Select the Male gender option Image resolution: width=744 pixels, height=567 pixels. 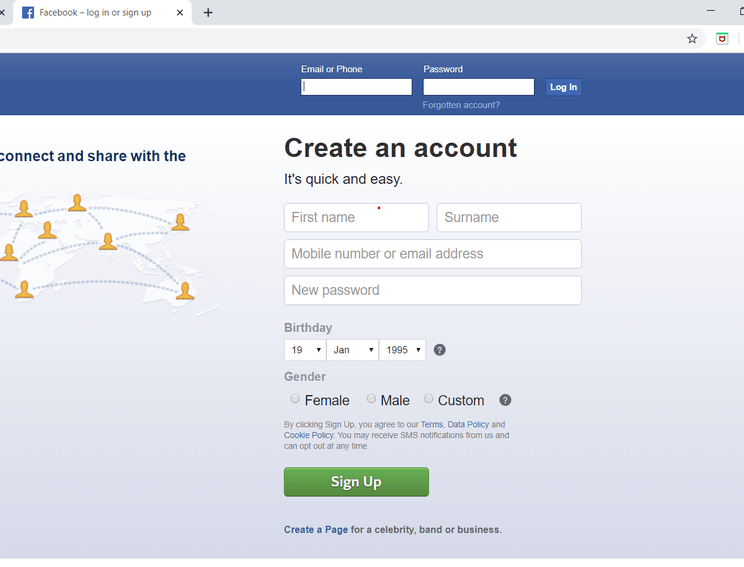(x=372, y=399)
